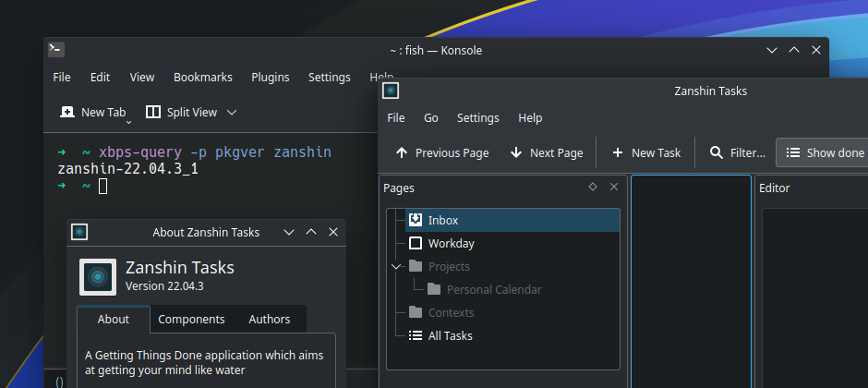Image resolution: width=868 pixels, height=388 pixels.
Task: Click the Workday square icon
Action: point(416,244)
